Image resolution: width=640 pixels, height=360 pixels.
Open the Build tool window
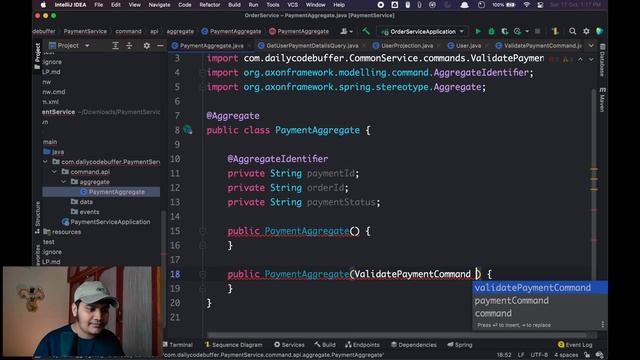pos(325,345)
